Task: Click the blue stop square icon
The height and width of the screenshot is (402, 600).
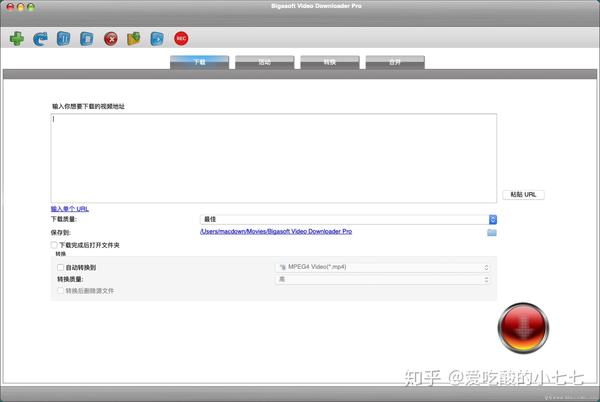Action: (x=87, y=39)
